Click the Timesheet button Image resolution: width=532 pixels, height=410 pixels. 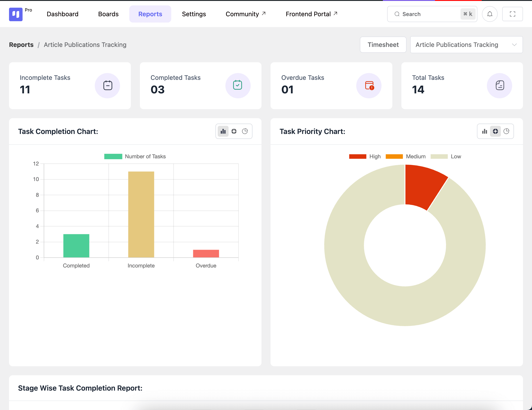tap(383, 45)
